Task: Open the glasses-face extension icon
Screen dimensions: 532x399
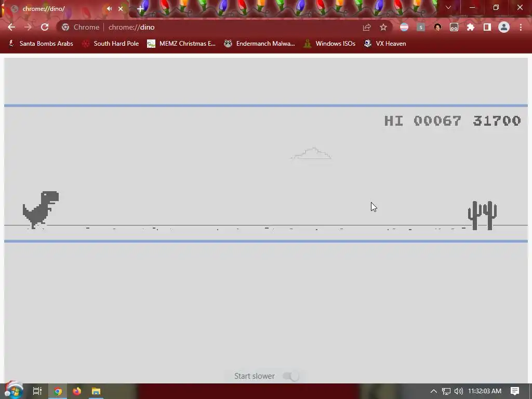Action: point(454,27)
